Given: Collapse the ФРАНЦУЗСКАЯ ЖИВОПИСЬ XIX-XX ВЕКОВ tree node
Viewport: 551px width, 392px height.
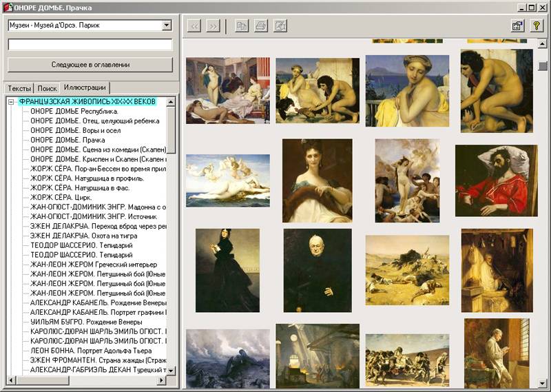Looking at the screenshot, I should (x=11, y=102).
